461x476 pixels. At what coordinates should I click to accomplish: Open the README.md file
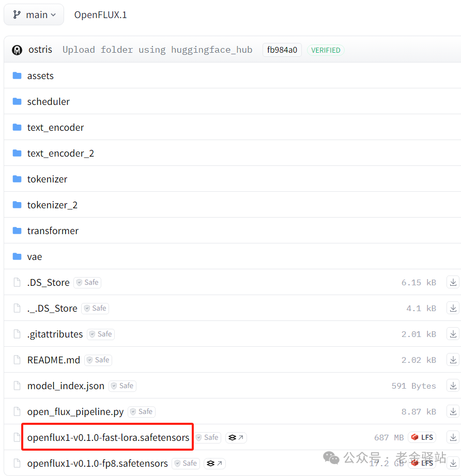(54, 360)
